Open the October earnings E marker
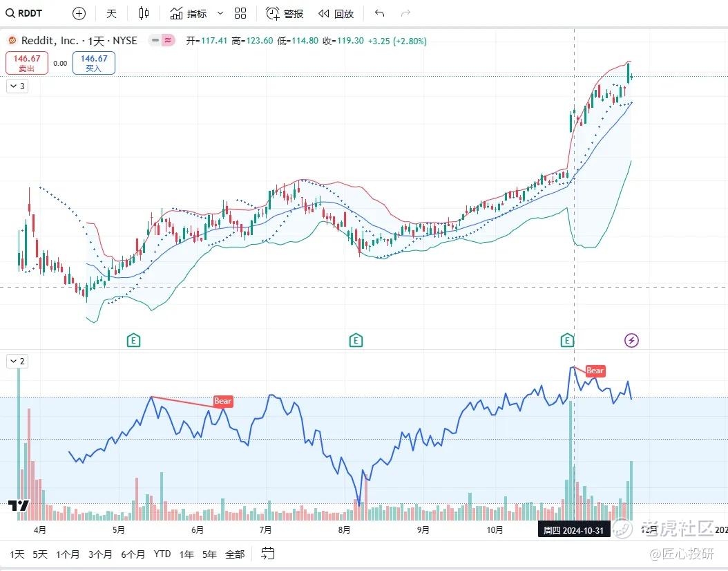This screenshot has height=571, width=728. [x=567, y=341]
